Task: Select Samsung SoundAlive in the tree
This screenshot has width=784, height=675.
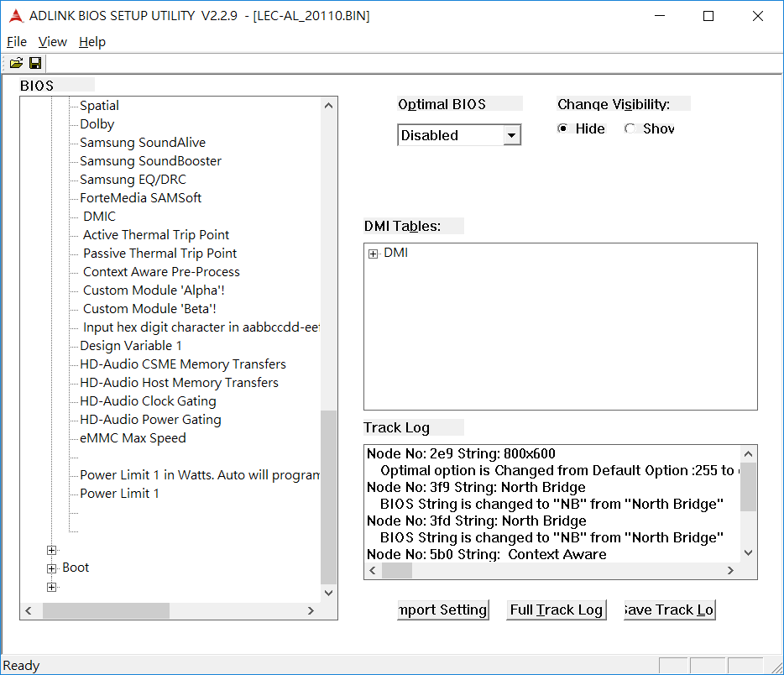Action: [143, 143]
